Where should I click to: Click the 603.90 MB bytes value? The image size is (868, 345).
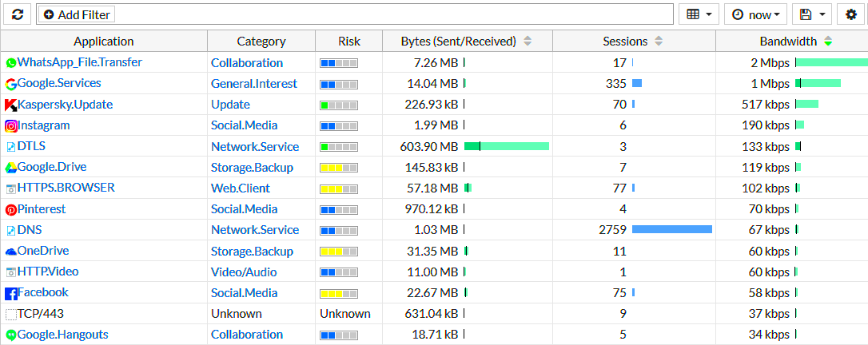click(429, 146)
